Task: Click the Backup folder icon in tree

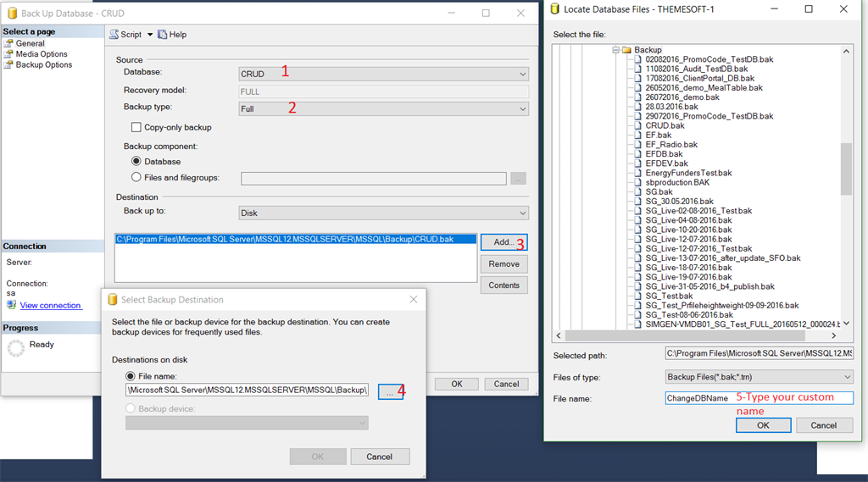Action: point(626,50)
